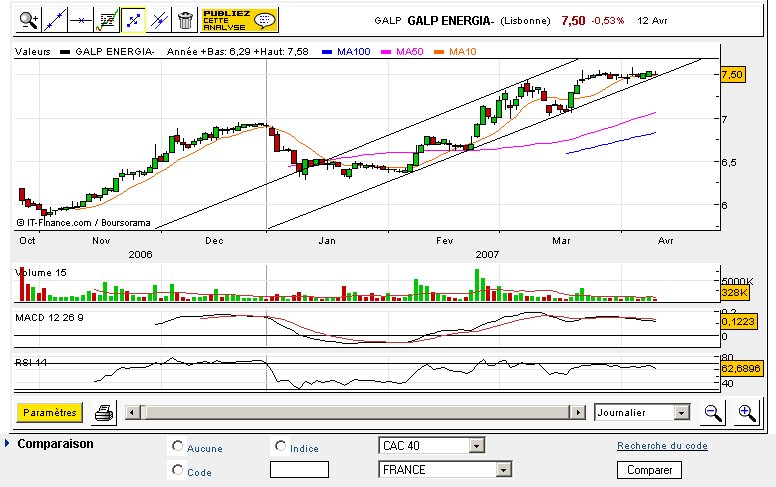The image size is (776, 487).
Task: Click the scrollbar left arrow
Action: click(132, 412)
